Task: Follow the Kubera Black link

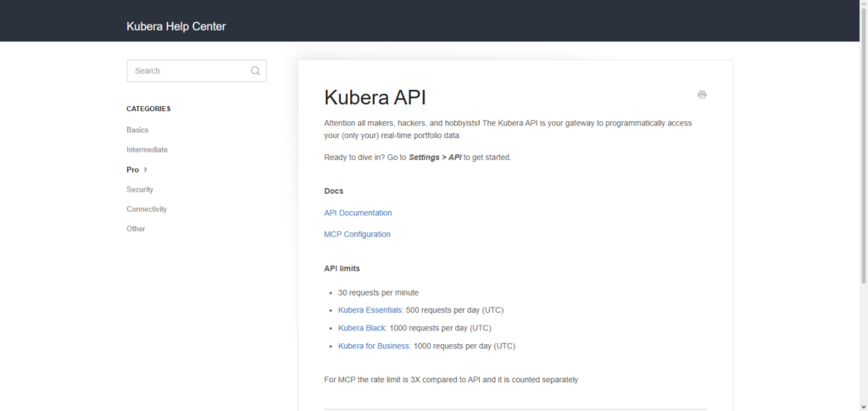Action: tap(363, 328)
